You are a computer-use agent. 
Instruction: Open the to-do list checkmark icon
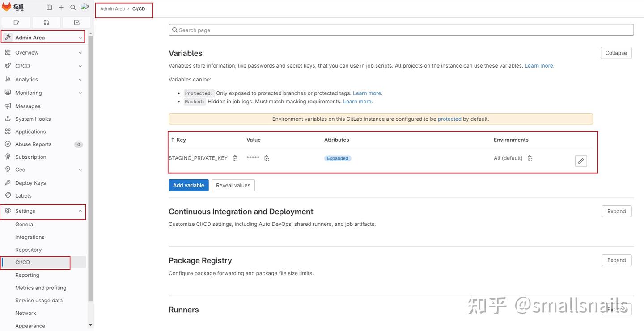click(76, 22)
